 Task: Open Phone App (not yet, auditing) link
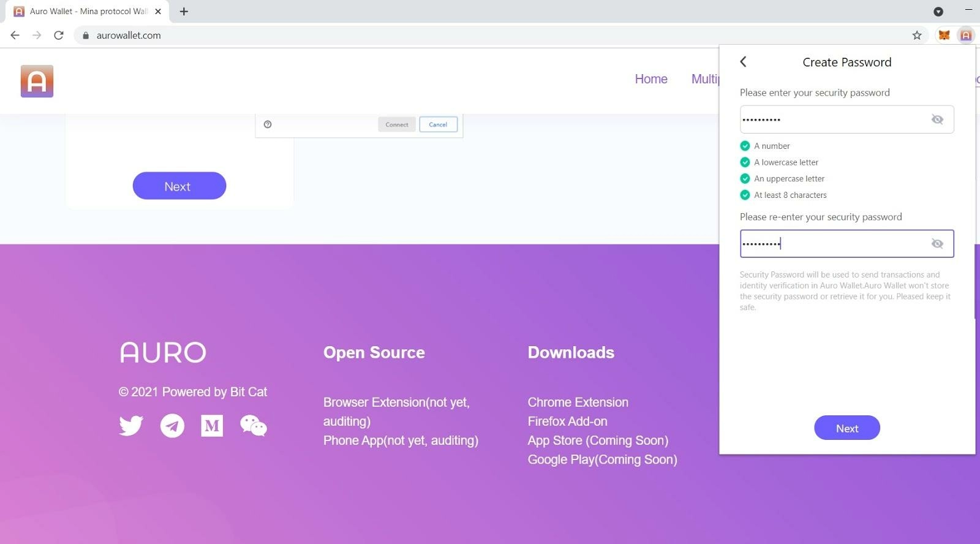click(401, 440)
